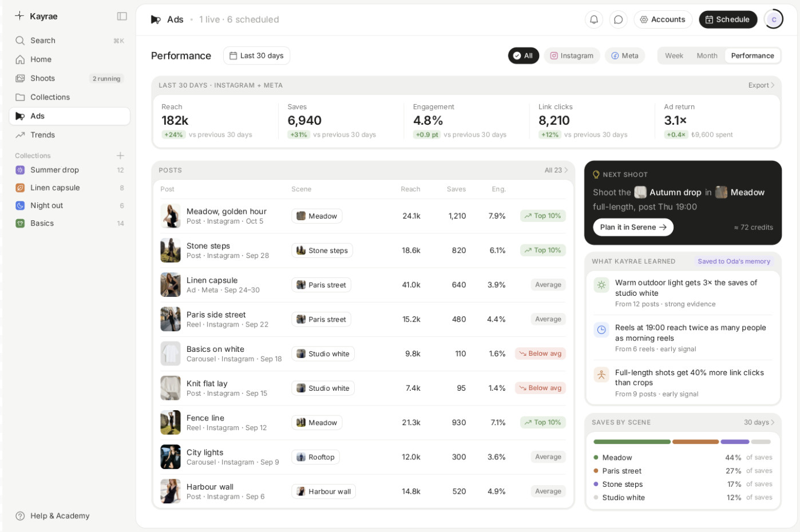Open the Search field in sidebar

click(x=69, y=41)
